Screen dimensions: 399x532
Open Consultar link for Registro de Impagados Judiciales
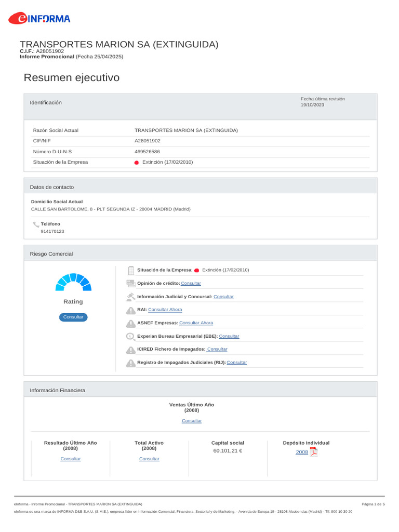pos(237,362)
